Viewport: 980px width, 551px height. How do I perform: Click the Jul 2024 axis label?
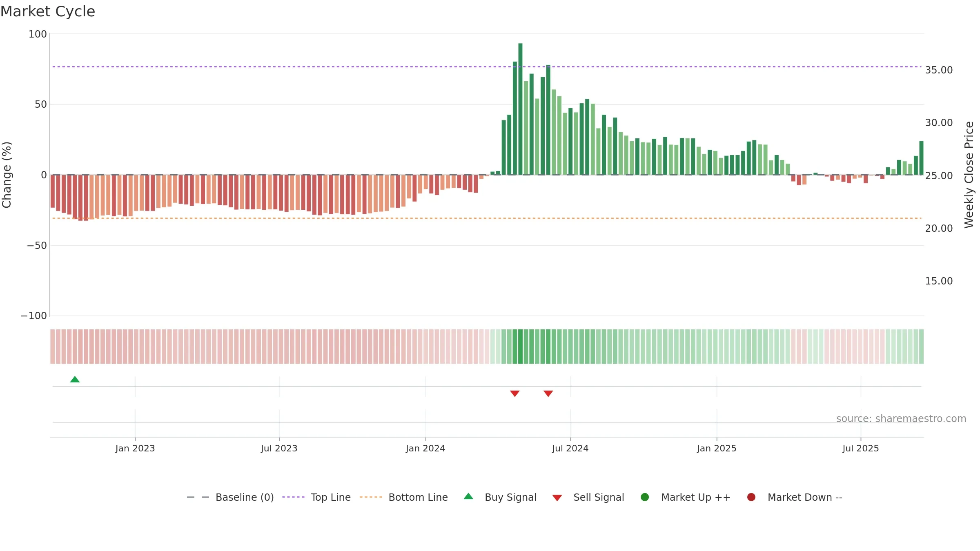[x=570, y=449]
